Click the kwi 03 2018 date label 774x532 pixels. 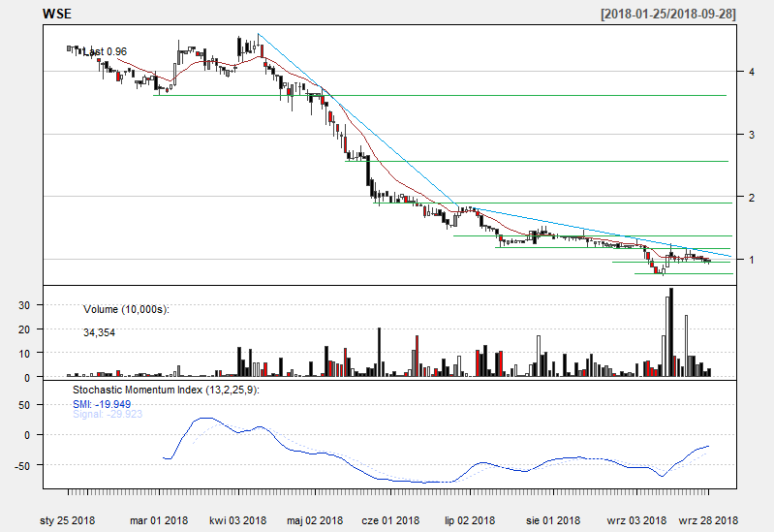click(x=238, y=520)
